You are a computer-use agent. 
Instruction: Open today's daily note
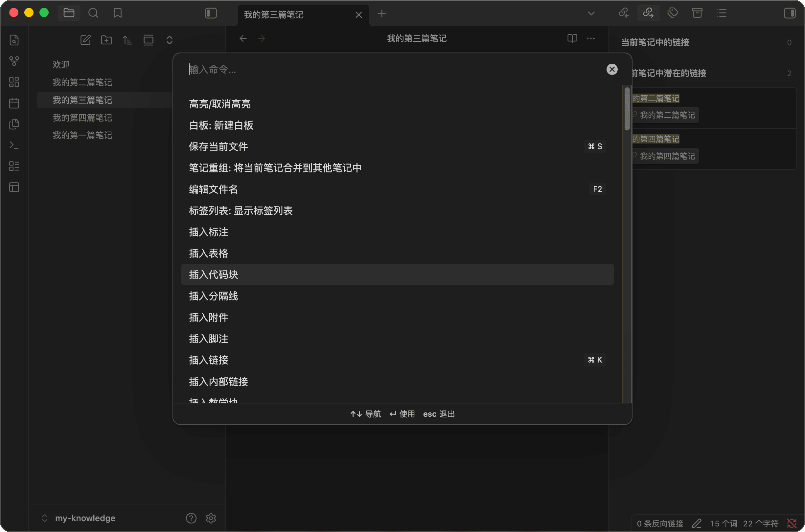[14, 103]
